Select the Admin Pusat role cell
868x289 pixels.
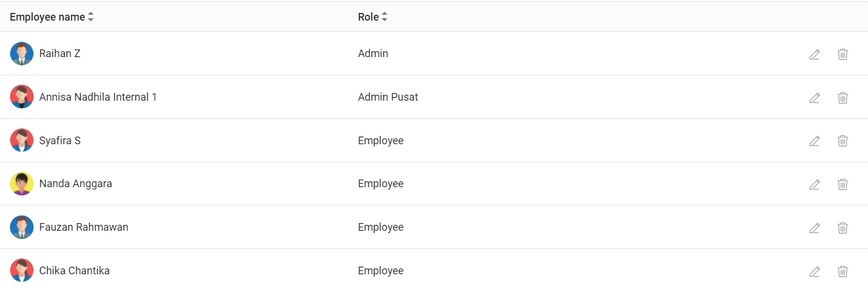388,97
